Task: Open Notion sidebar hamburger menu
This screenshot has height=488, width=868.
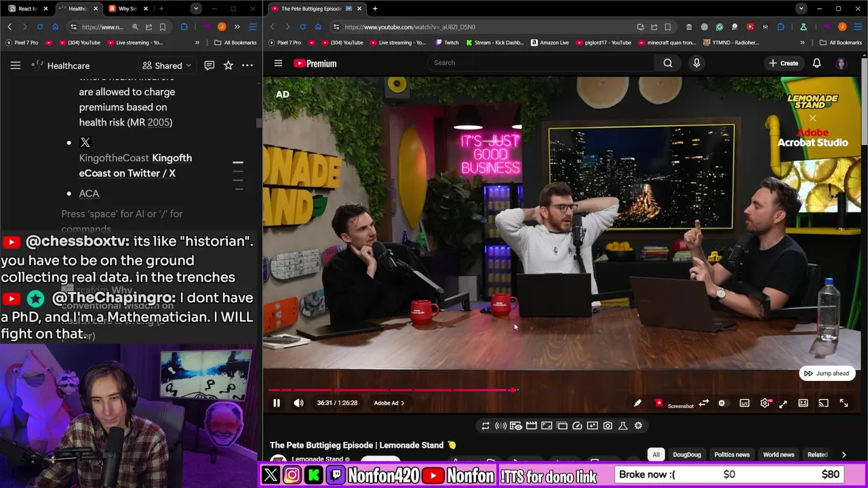Action: 15,66
